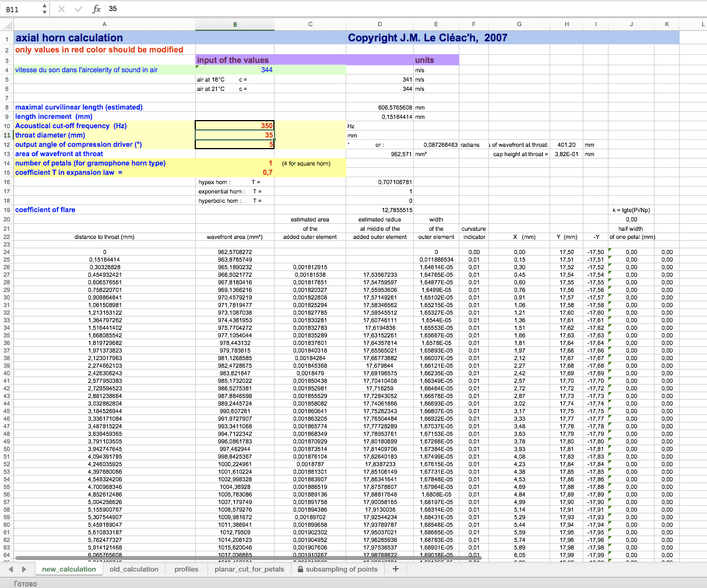Click 'coefficient of flare' label
Viewport: 707px width, 588px height.
coord(45,210)
